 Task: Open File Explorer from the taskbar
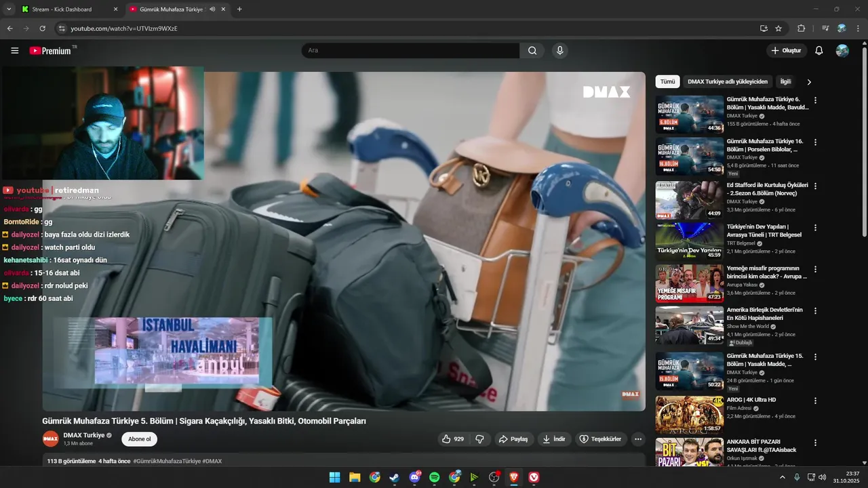click(355, 477)
